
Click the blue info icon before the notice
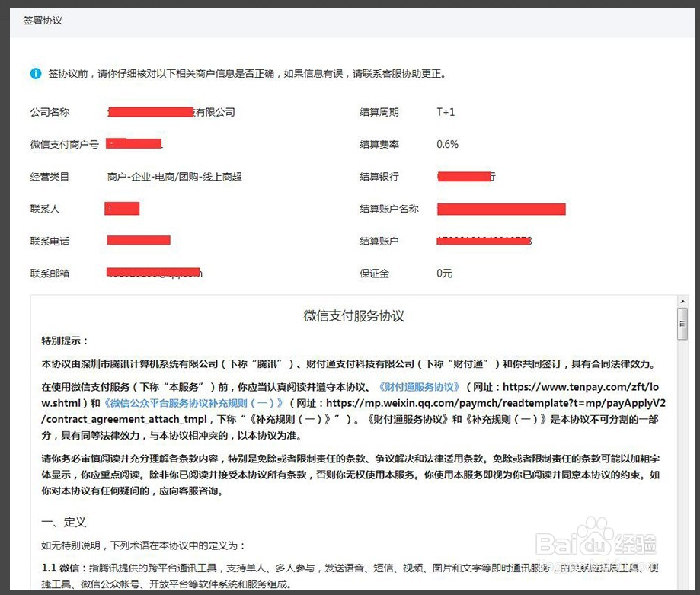[36, 74]
